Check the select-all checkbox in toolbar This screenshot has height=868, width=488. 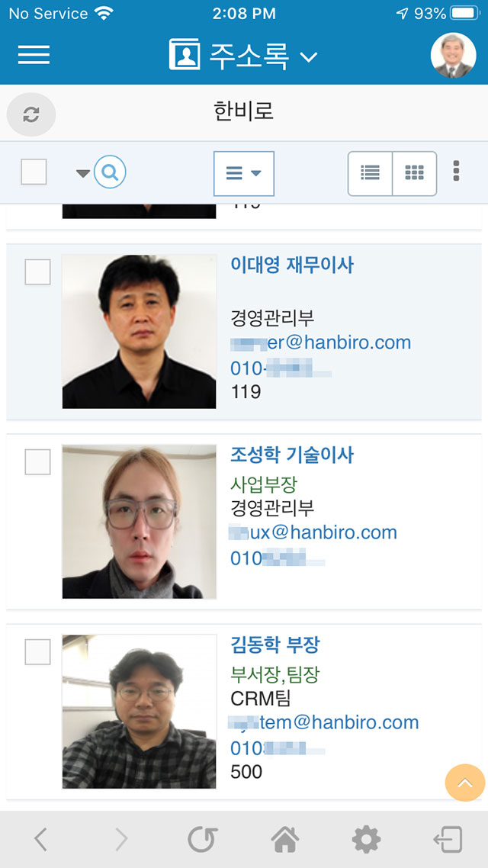coord(34,172)
